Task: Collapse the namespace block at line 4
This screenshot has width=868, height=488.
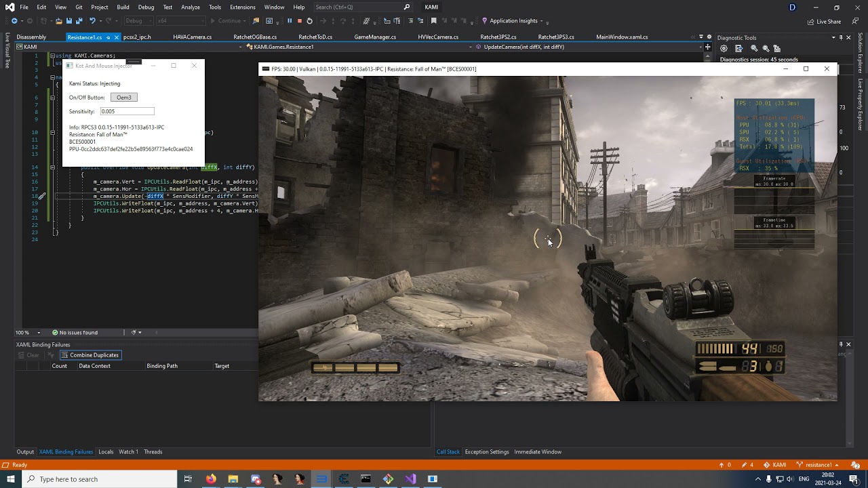Action: [53, 77]
